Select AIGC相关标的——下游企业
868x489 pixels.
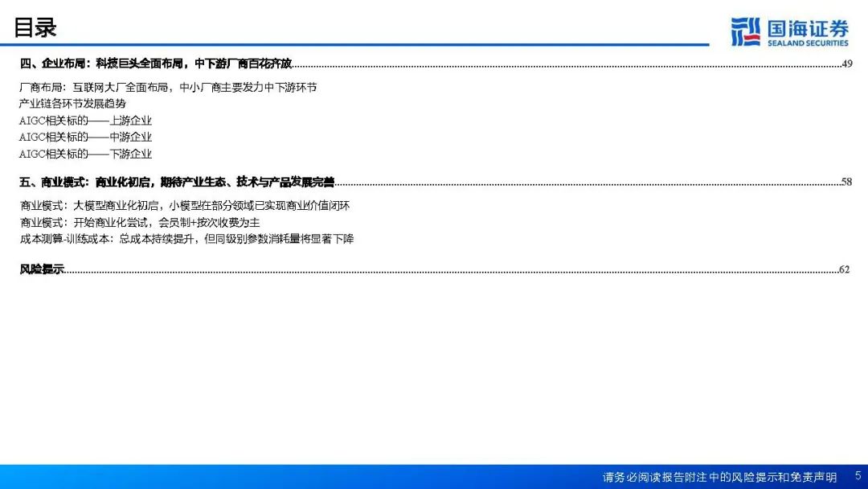click(85, 154)
